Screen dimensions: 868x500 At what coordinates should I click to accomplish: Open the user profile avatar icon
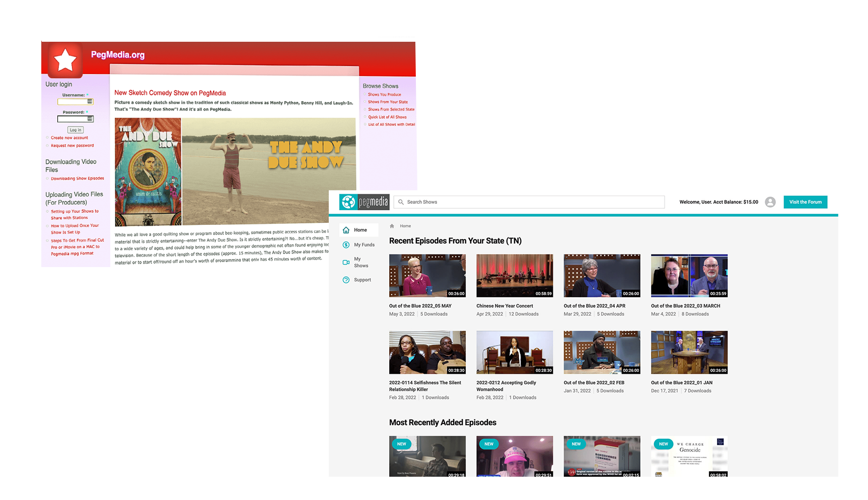(x=770, y=202)
